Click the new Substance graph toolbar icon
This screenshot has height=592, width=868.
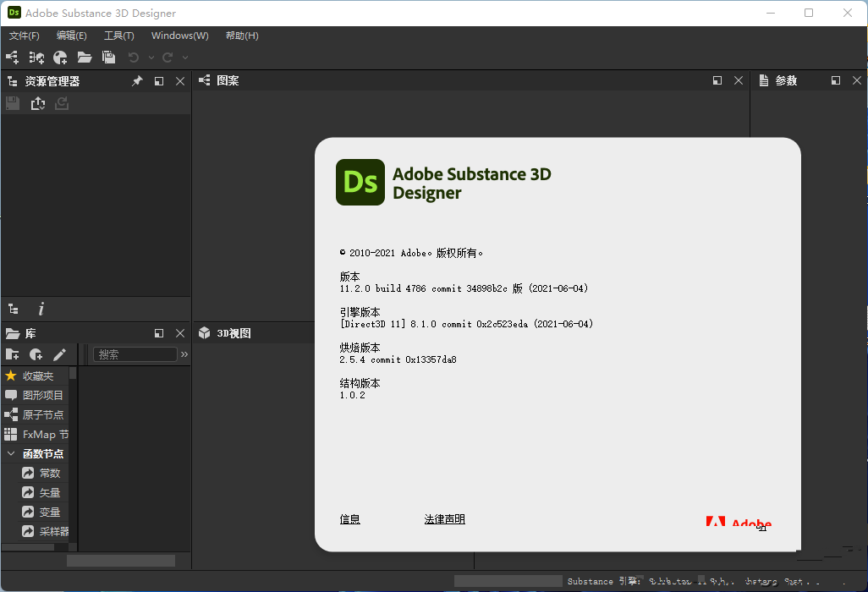pos(12,57)
